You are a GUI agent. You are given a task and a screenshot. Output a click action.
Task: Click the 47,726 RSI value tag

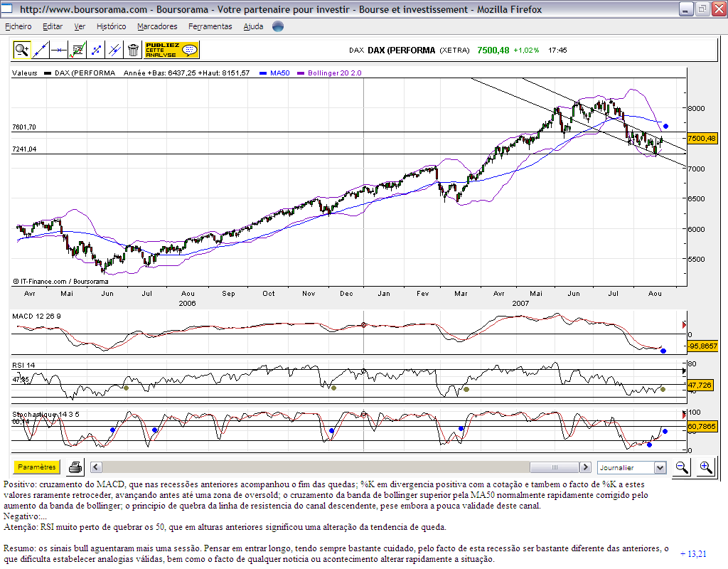[700, 385]
